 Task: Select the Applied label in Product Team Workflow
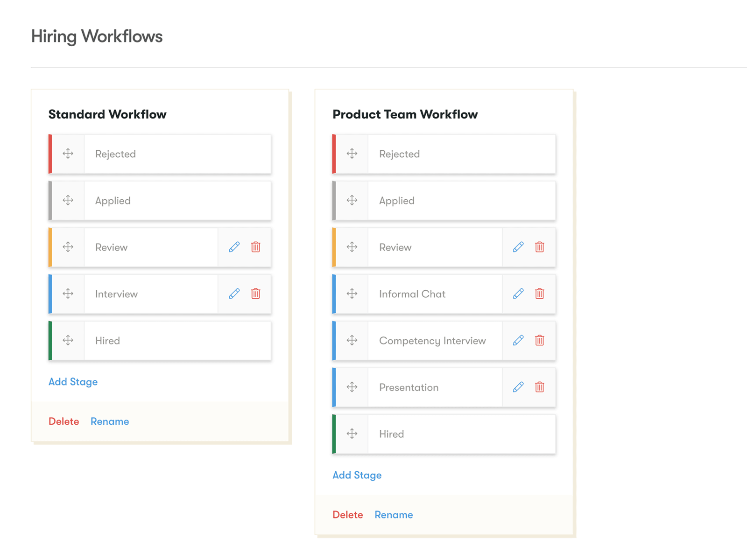click(x=397, y=201)
